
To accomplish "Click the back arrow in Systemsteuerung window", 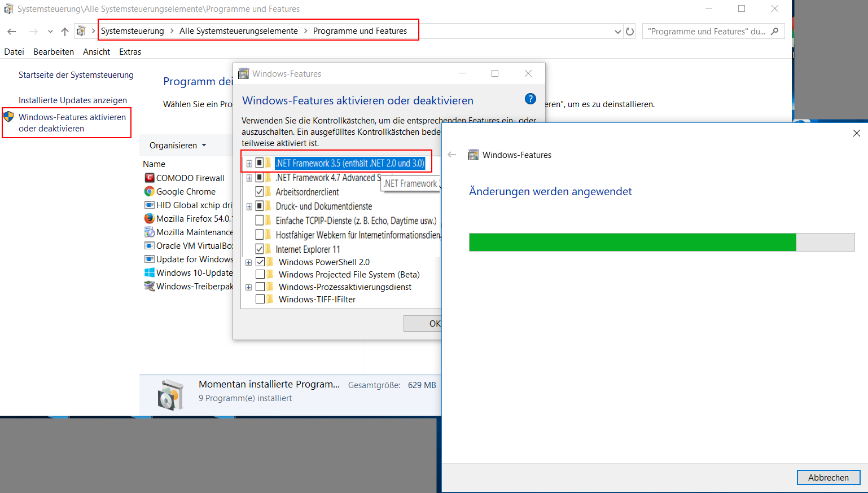I will [x=12, y=32].
